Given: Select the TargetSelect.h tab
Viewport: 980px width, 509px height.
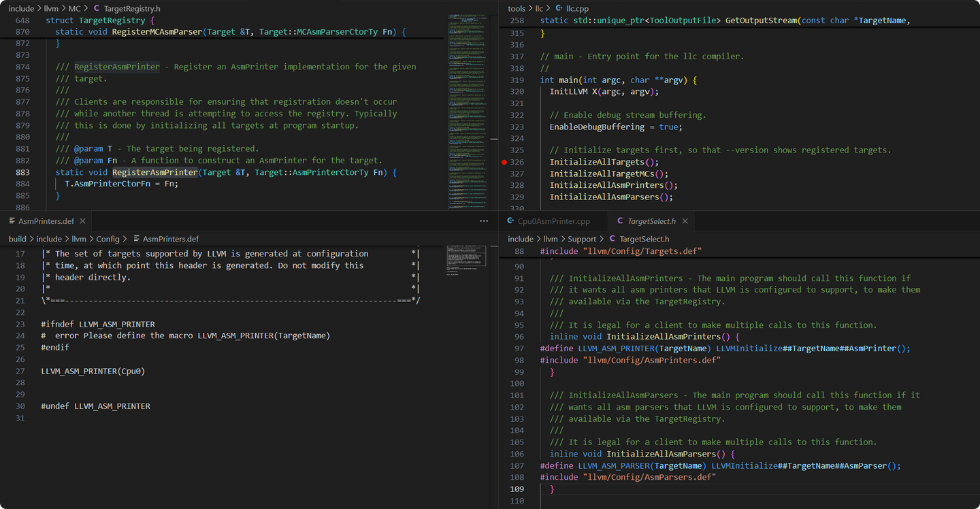Looking at the screenshot, I should pos(651,221).
